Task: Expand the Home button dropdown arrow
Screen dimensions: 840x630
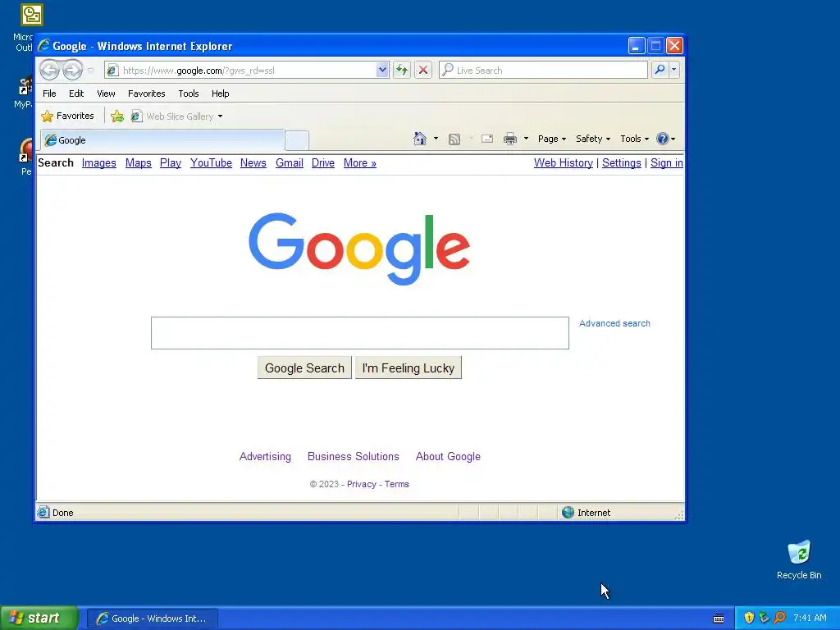Action: tap(436, 139)
